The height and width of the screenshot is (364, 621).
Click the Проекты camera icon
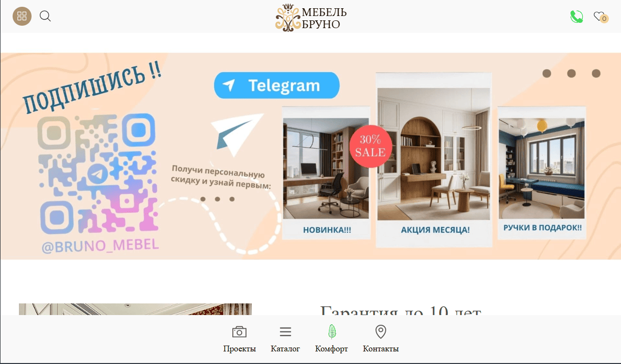click(x=239, y=332)
